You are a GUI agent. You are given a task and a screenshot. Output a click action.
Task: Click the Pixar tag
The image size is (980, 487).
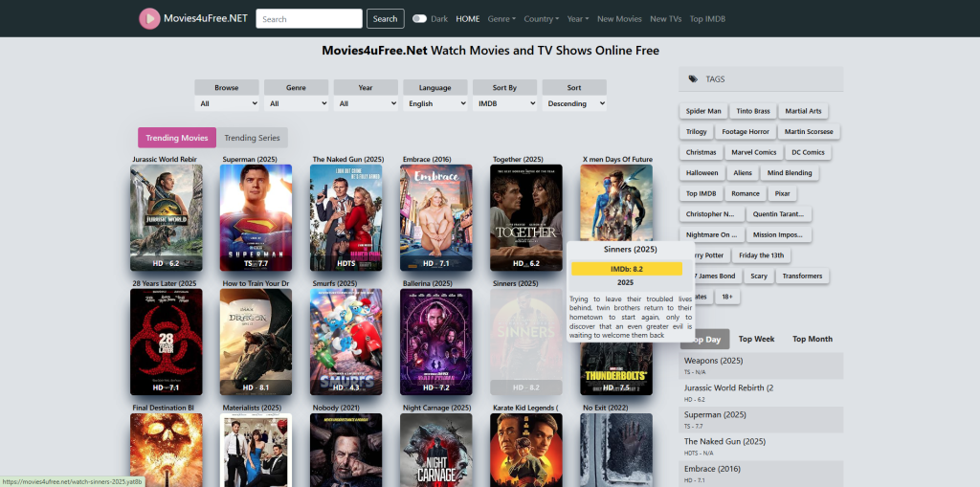click(x=783, y=194)
